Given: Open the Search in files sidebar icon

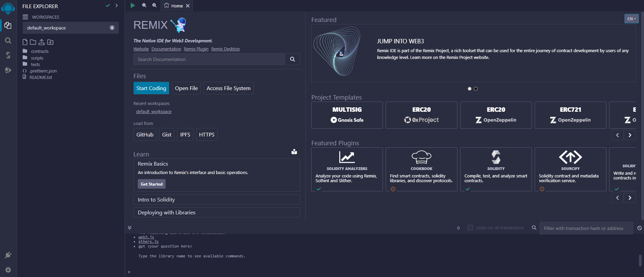Looking at the screenshot, I should tap(8, 41).
